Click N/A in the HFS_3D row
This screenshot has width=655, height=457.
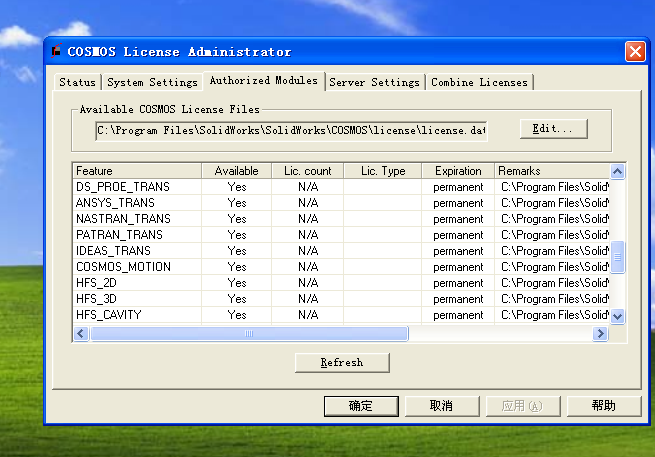pos(308,299)
